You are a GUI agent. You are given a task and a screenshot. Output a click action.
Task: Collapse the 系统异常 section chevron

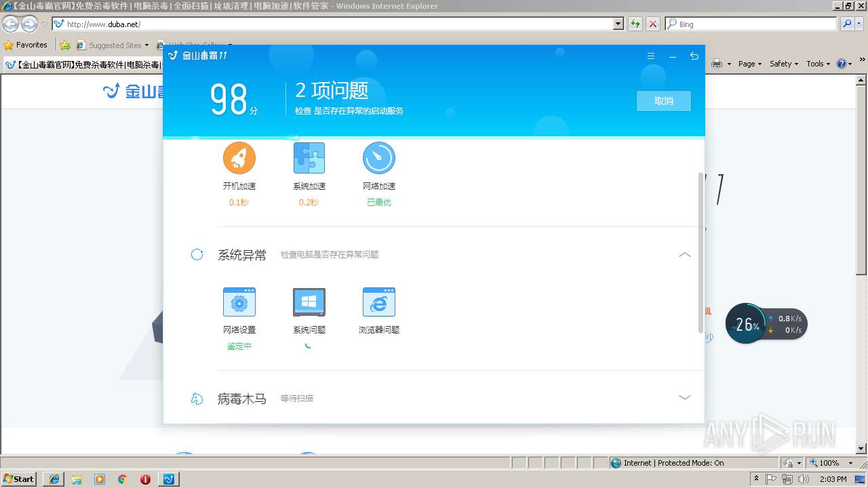[x=685, y=255]
